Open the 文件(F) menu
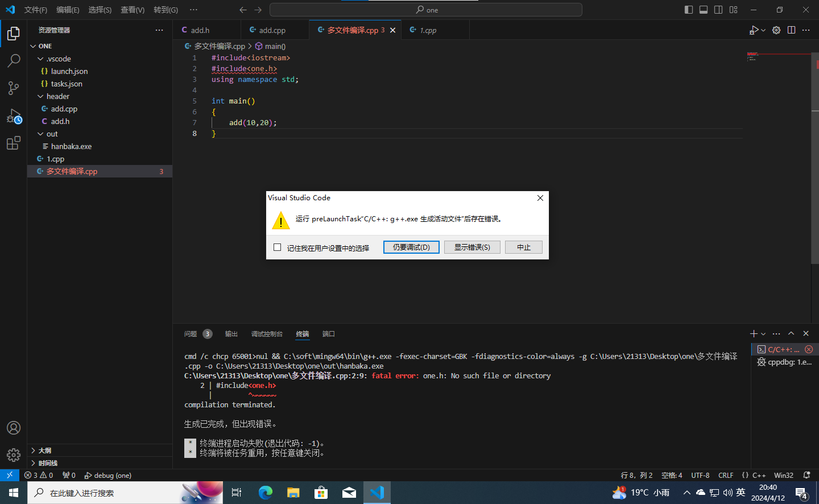The width and height of the screenshot is (819, 504). [x=36, y=10]
